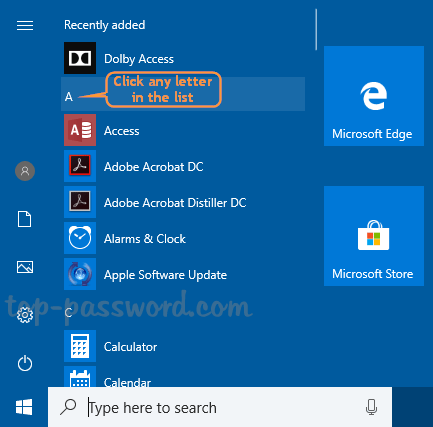Image resolution: width=433 pixels, height=427 pixels.
Task: Open the Microsoft Store tile
Action: point(374,236)
